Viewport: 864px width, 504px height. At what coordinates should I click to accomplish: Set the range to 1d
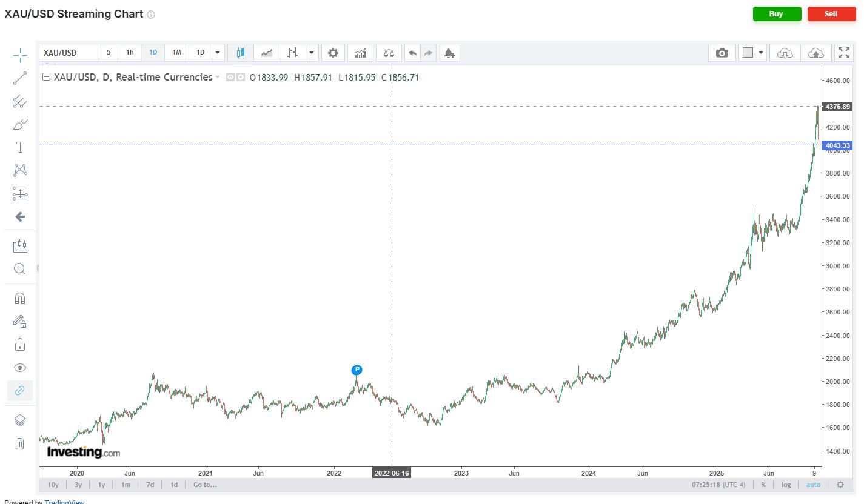(173, 485)
